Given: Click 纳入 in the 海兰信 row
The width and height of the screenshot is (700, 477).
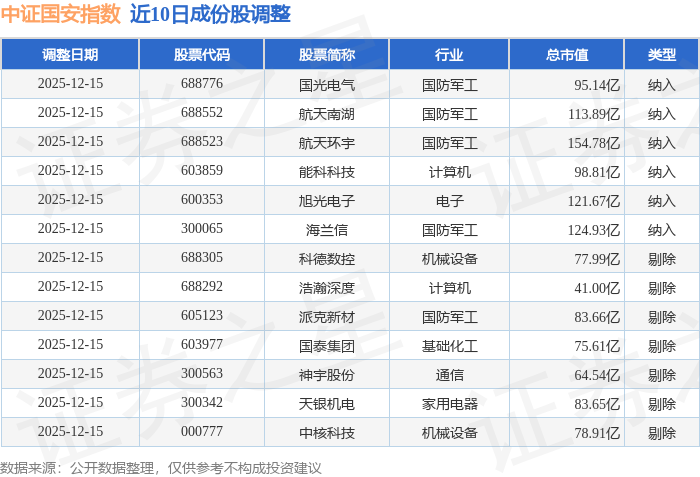Looking at the screenshot, I should point(662,230).
